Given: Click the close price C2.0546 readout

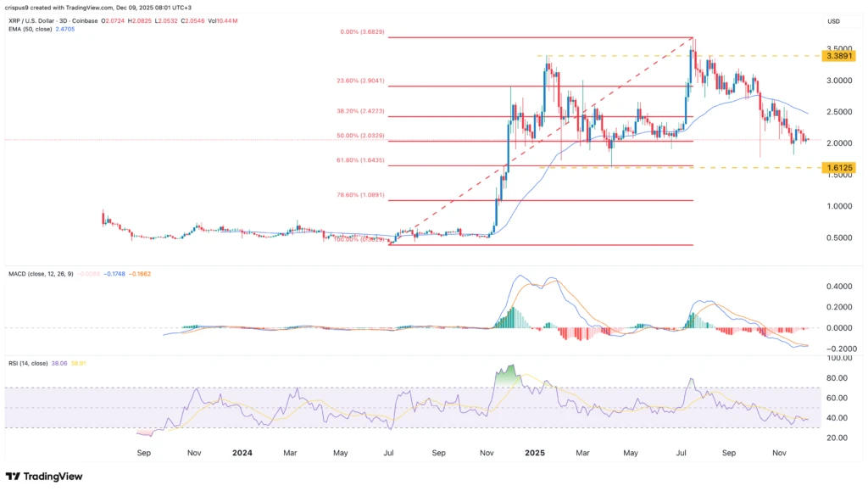Looking at the screenshot, I should pyautogui.click(x=192, y=22).
